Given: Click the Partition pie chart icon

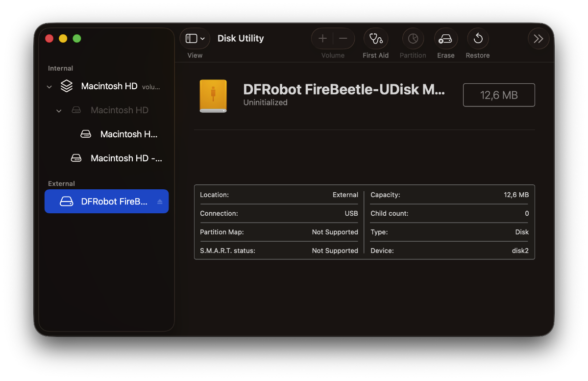Looking at the screenshot, I should (x=413, y=39).
